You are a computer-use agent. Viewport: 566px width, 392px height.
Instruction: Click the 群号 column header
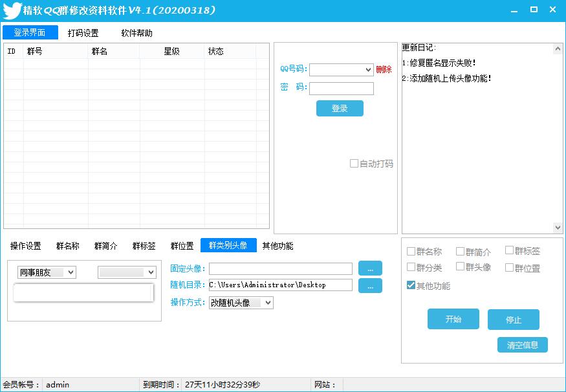point(56,51)
